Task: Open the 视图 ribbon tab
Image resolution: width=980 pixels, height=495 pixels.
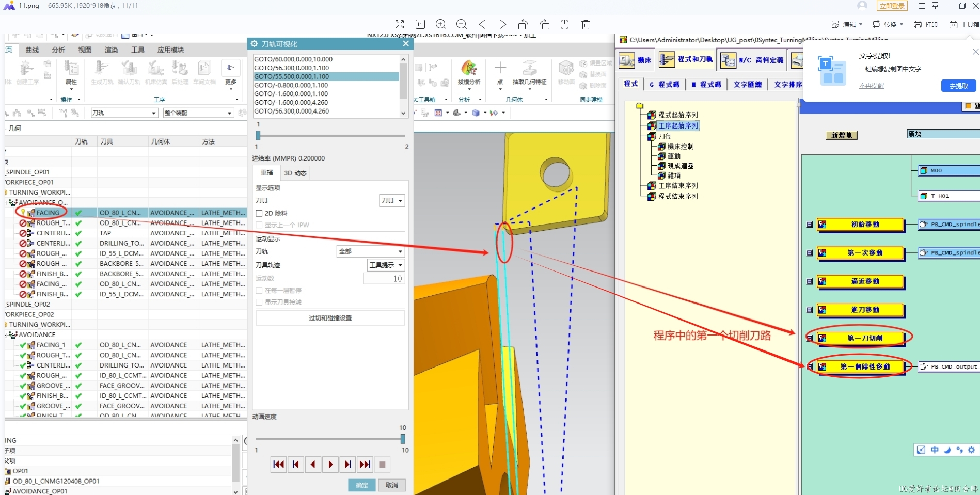Action: pyautogui.click(x=85, y=50)
